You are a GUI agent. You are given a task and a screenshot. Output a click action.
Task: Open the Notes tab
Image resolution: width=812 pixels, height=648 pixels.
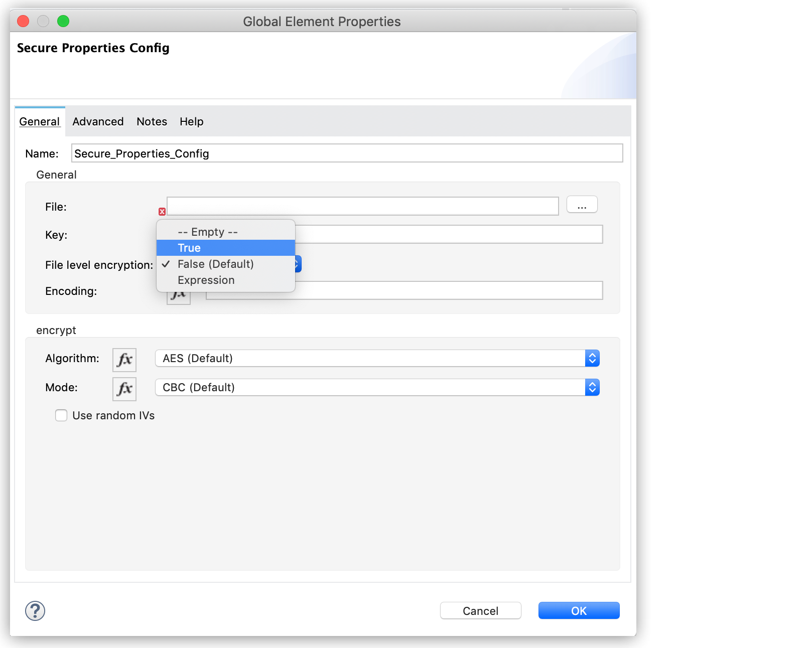click(152, 121)
